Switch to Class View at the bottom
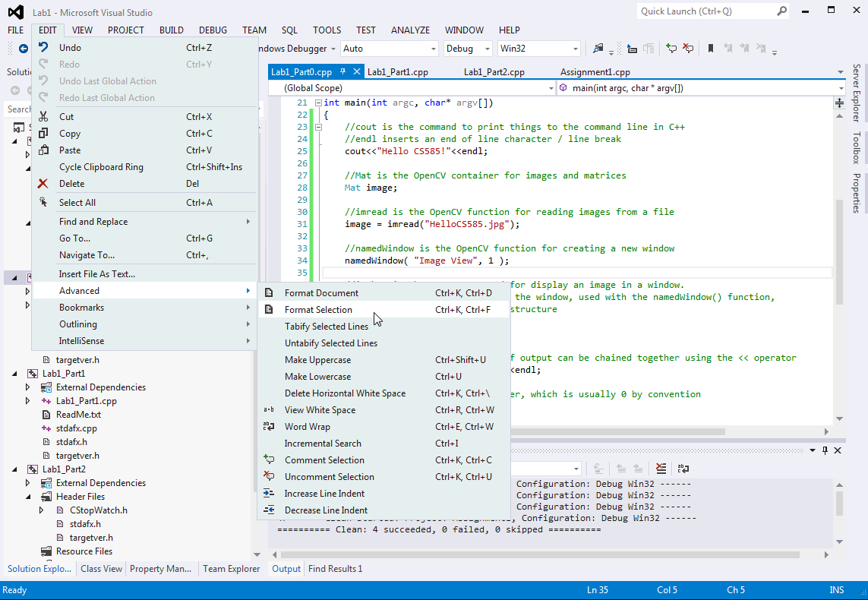 (101, 568)
